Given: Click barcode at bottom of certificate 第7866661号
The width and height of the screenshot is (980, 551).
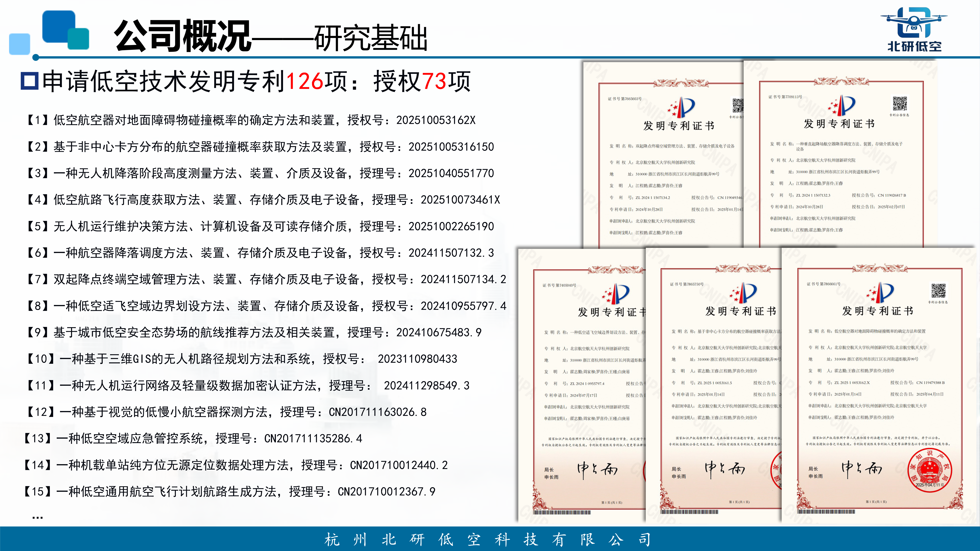Looking at the screenshot, I should [826, 512].
